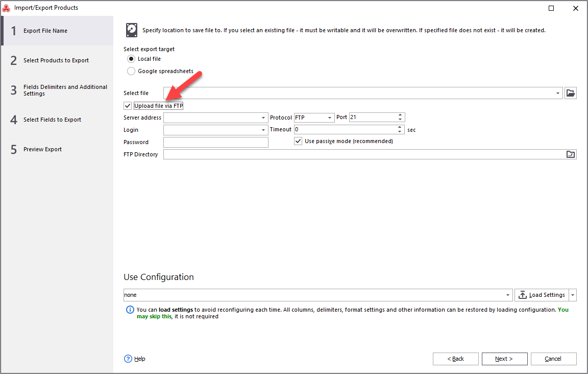Click the Password input field
Screen dimensions: 588x374
point(215,142)
